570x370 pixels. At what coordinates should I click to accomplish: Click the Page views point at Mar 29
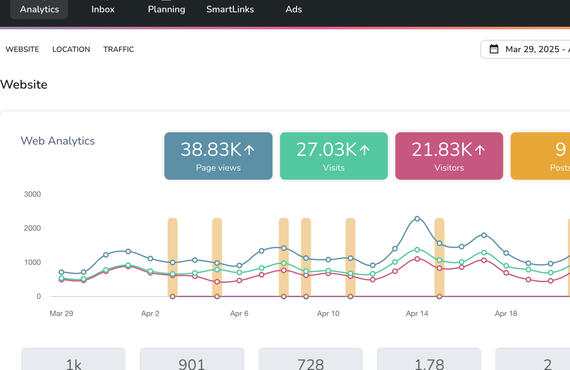coord(61,272)
